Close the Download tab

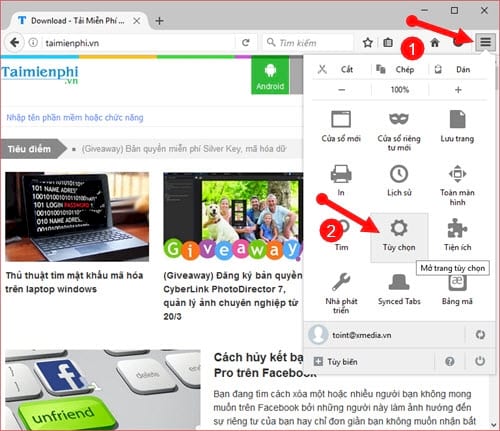136,21
